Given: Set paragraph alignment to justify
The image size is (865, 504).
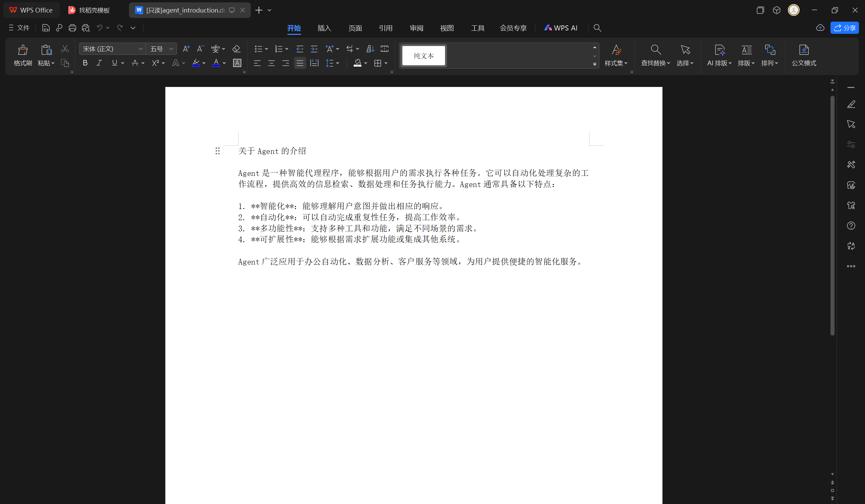Looking at the screenshot, I should pyautogui.click(x=300, y=63).
